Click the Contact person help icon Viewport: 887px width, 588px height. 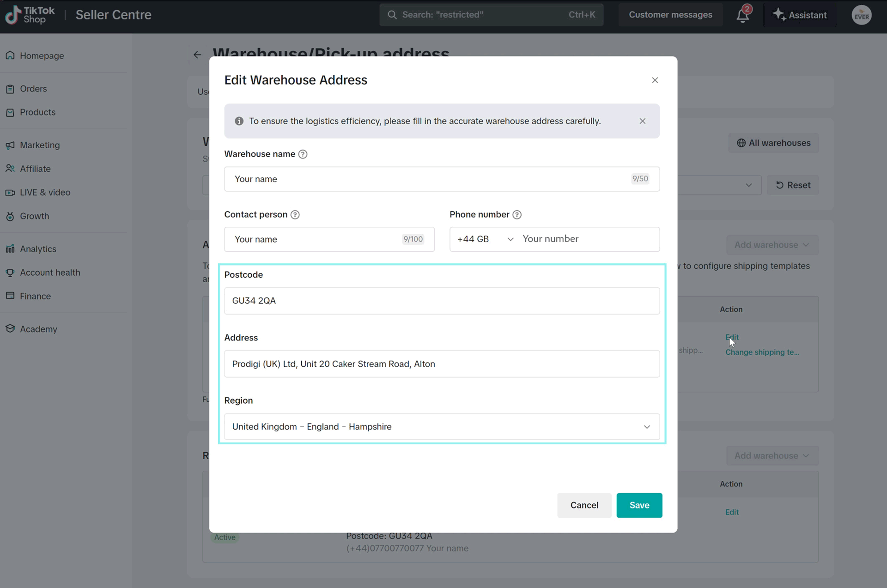(295, 215)
